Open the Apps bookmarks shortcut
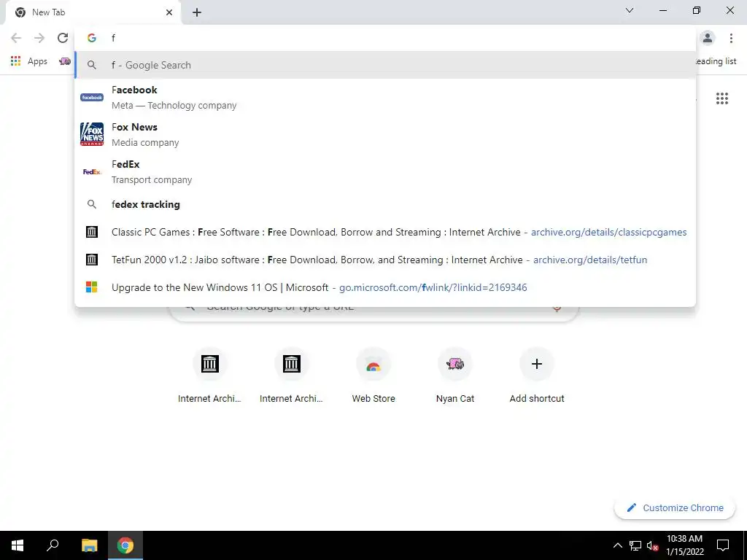This screenshot has height=560, width=747. (x=29, y=61)
